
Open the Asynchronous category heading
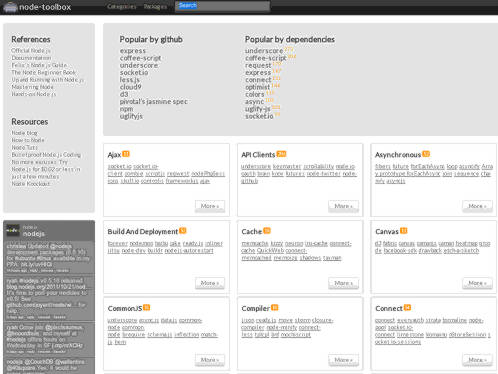tap(398, 155)
